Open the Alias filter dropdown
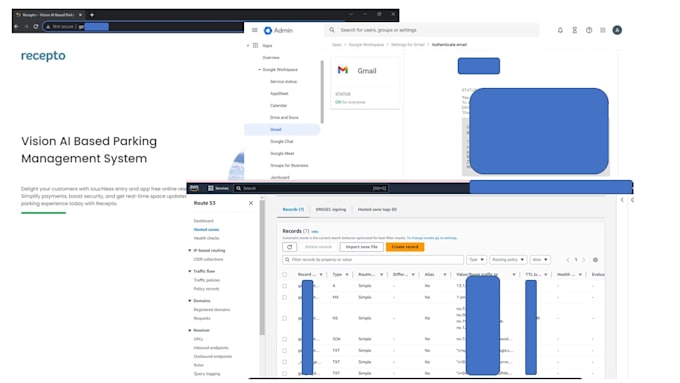 pos(540,259)
